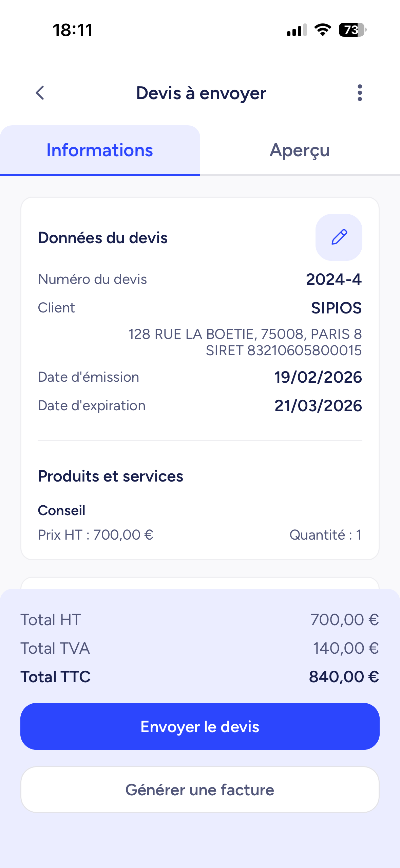The width and height of the screenshot is (400, 868).
Task: Tap the SIRET number line
Action: pyautogui.click(x=284, y=350)
